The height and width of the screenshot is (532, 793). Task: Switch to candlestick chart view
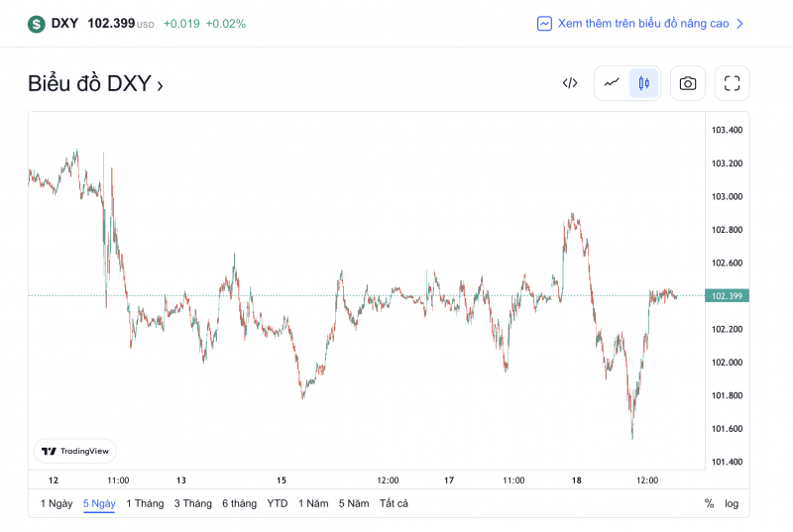643,83
